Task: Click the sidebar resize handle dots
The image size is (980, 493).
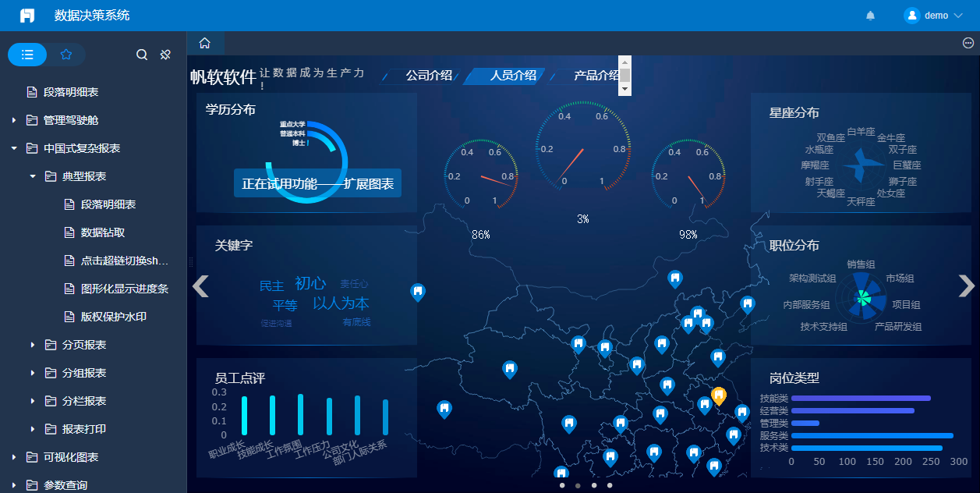Action: click(190, 262)
